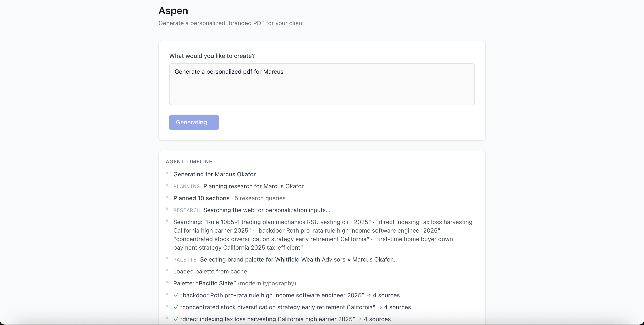Click the PLANNING status label
The width and height of the screenshot is (644, 325).
[186, 187]
